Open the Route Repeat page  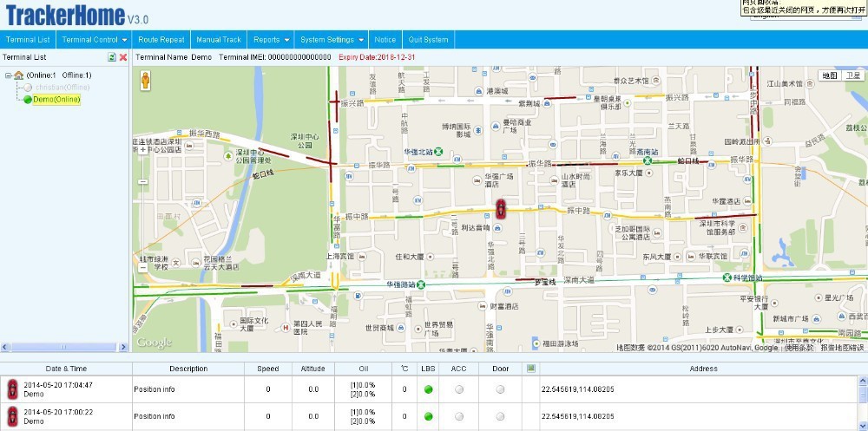161,40
